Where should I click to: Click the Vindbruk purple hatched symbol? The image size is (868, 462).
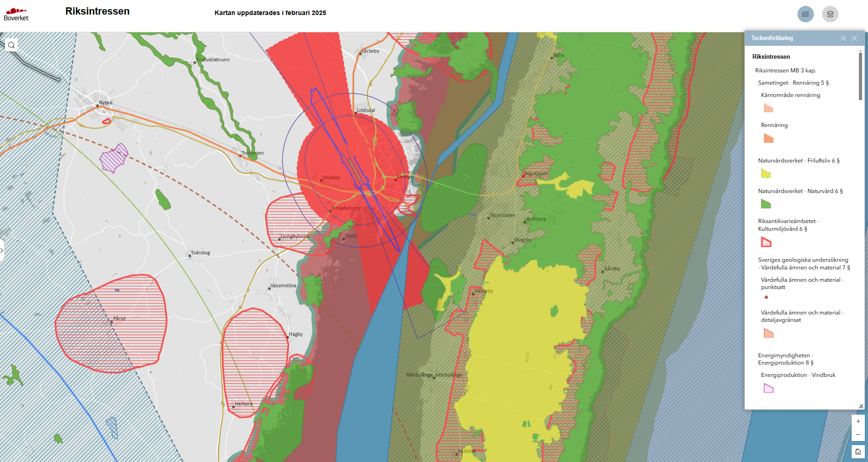[768, 388]
